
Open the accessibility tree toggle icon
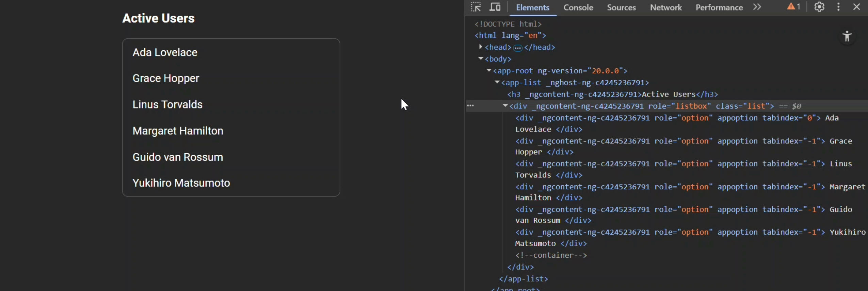click(x=847, y=36)
